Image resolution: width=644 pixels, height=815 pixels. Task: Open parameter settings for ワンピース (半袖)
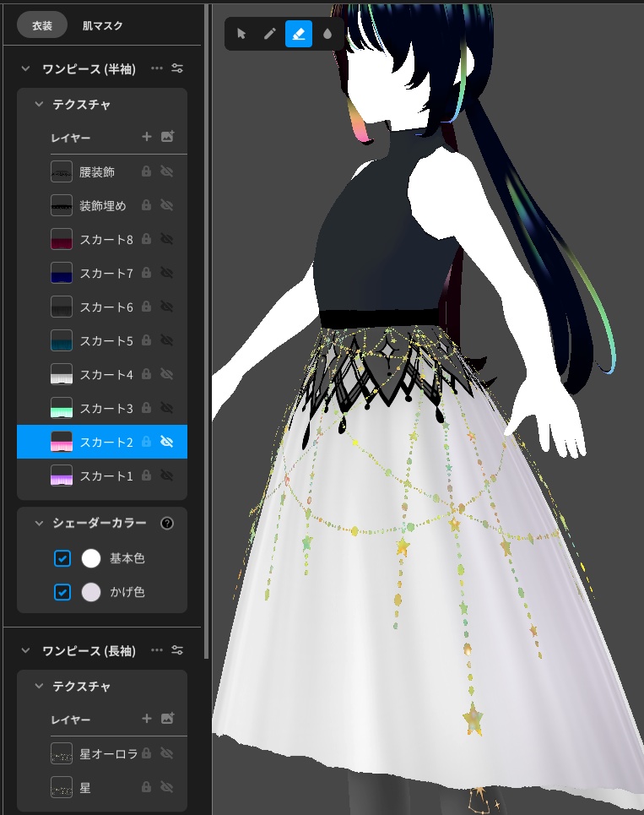[177, 68]
